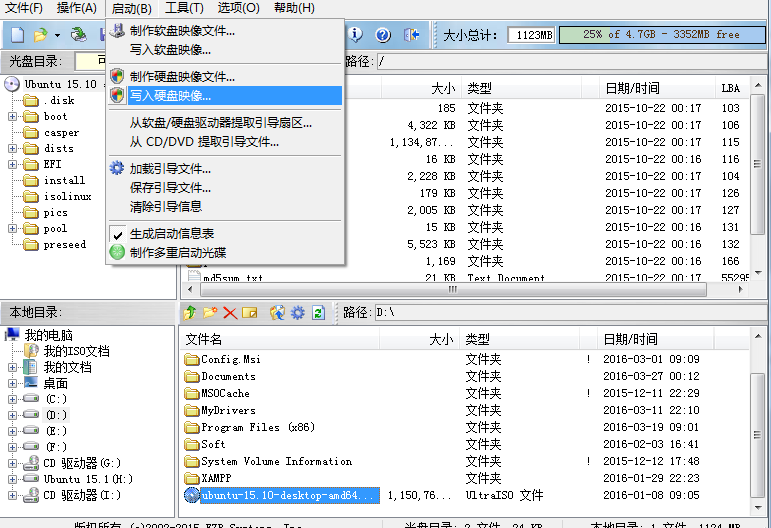The width and height of the screenshot is (771, 528).
Task: Click the New Folder icon in local toolbar
Action: [210, 313]
